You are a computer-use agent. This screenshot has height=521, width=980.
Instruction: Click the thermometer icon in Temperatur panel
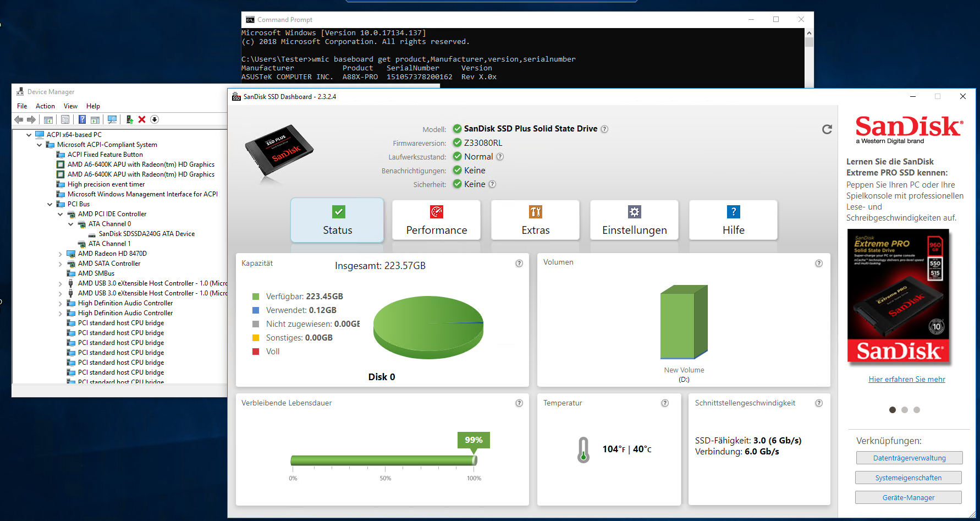click(583, 449)
